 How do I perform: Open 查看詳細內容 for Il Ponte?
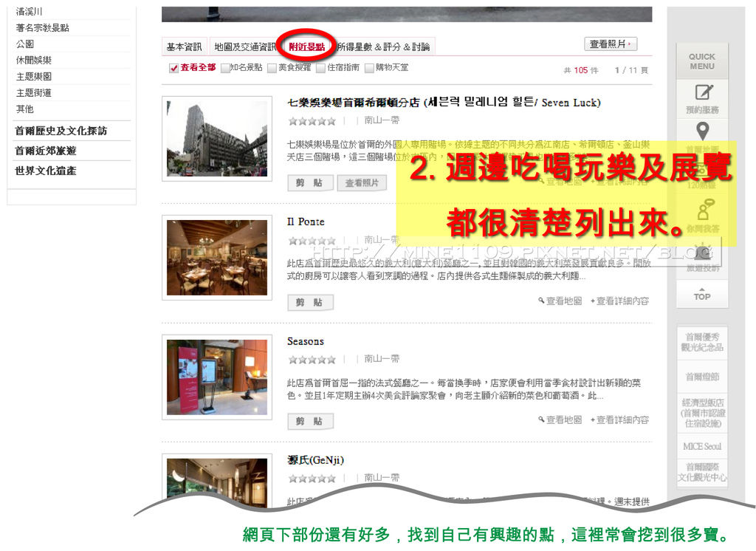[619, 301]
